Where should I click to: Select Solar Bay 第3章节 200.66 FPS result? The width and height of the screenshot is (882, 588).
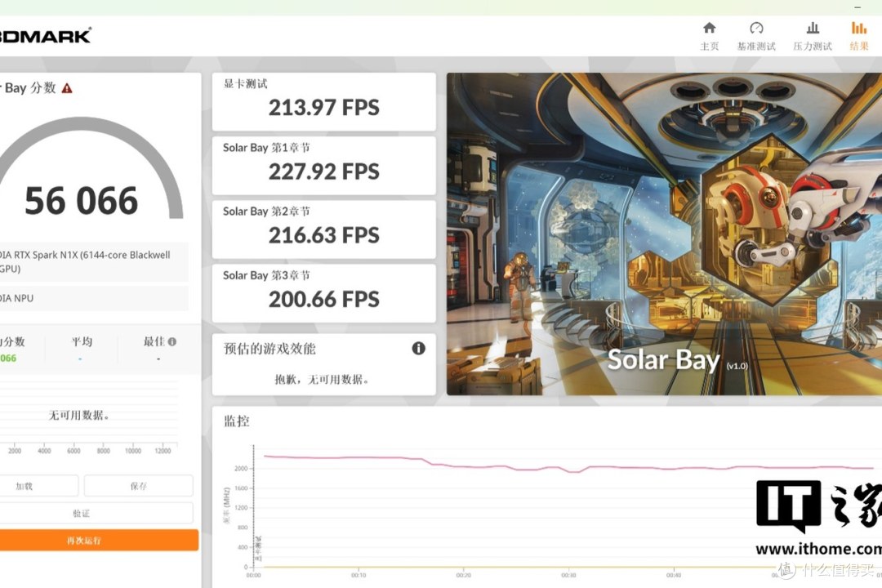(x=324, y=293)
